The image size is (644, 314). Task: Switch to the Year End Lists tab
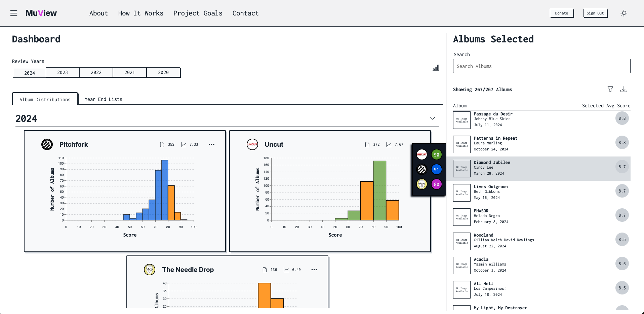[103, 99]
